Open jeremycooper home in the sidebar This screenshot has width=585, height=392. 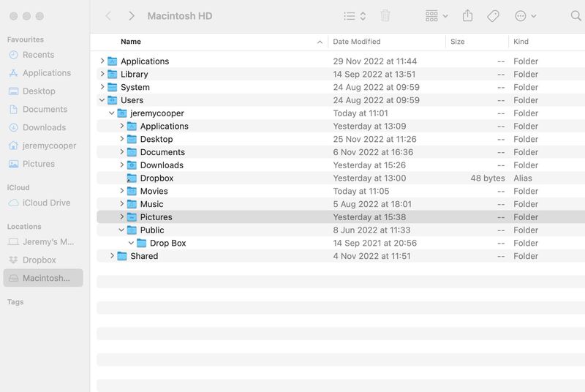click(42, 146)
